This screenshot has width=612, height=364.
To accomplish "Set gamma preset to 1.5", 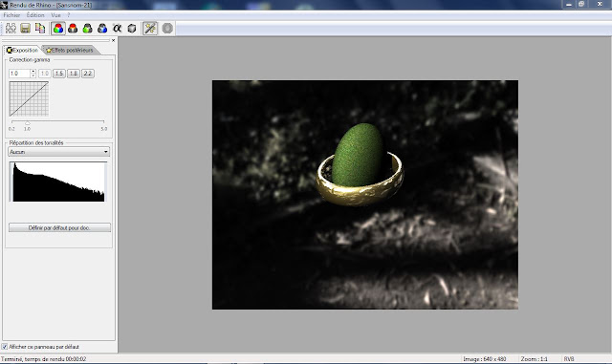I will pyautogui.click(x=59, y=74).
